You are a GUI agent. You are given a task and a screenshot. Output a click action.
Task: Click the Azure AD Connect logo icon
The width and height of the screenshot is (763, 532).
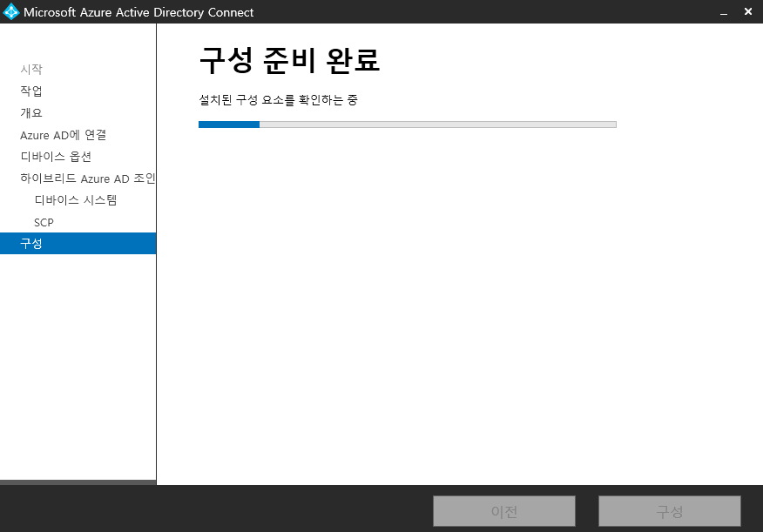coord(10,11)
